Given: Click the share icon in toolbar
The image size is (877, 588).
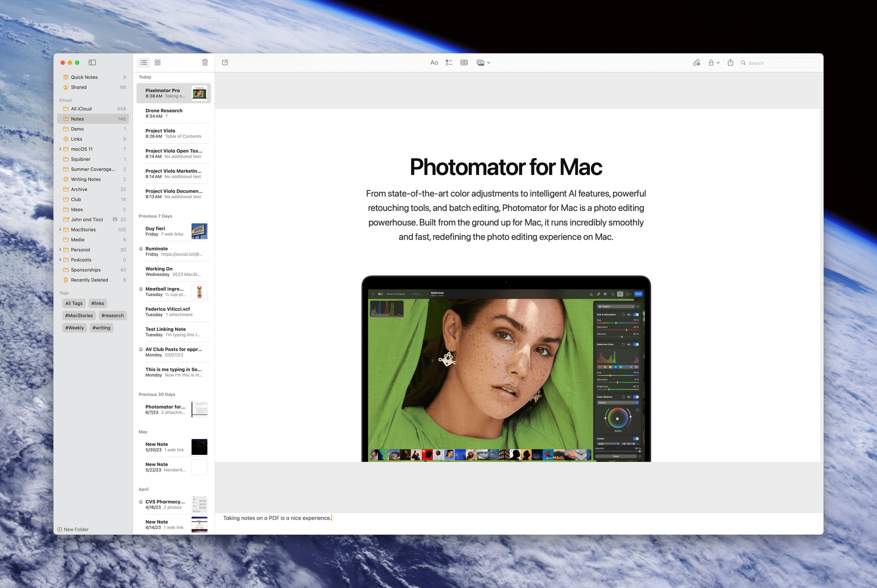Looking at the screenshot, I should click(731, 62).
